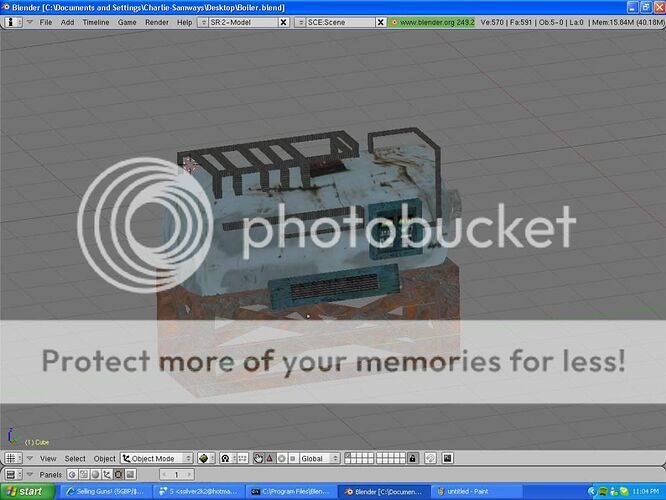Open the Select menu in 3D header
Screen dimensions: 666x500
tap(75, 458)
